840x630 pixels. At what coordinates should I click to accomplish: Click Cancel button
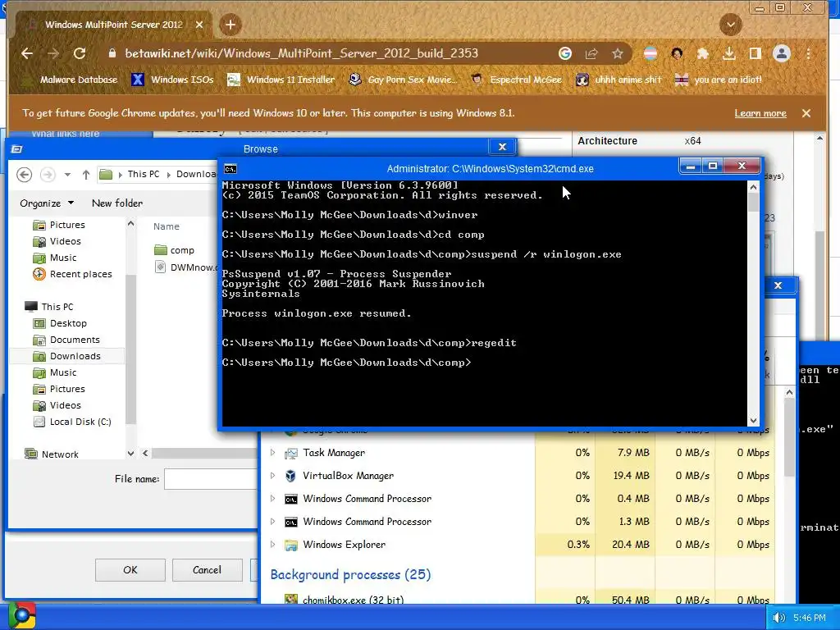[207, 570]
